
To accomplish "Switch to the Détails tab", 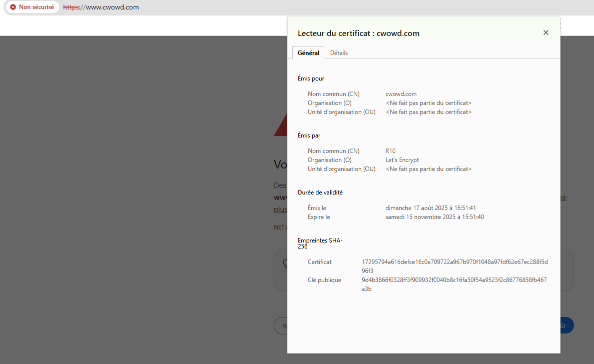I will (x=339, y=53).
